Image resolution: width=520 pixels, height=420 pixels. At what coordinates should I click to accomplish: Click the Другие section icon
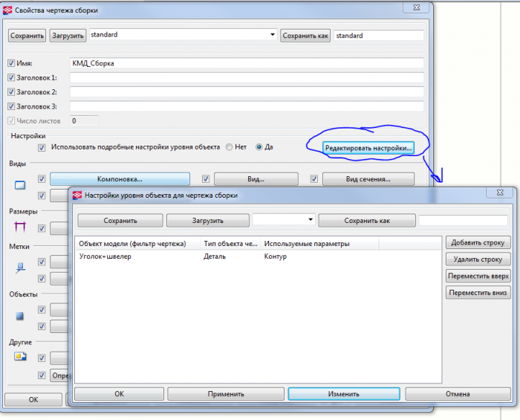20,357
